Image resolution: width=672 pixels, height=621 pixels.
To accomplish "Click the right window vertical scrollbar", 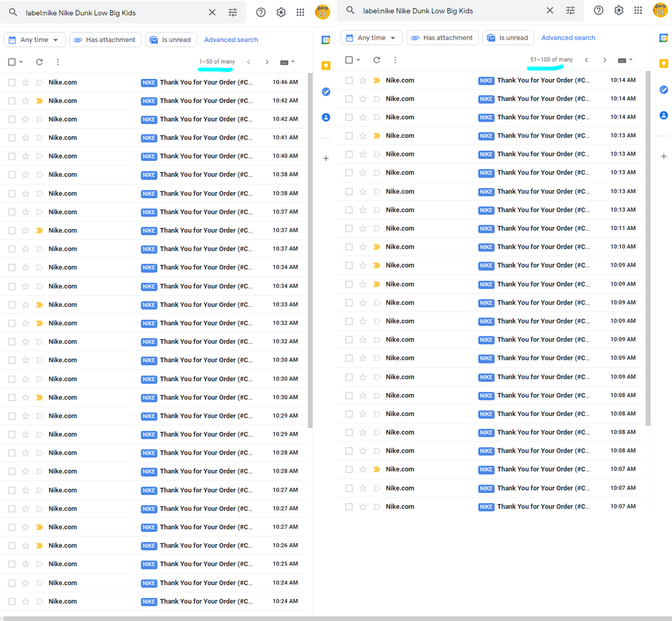I will (x=648, y=249).
